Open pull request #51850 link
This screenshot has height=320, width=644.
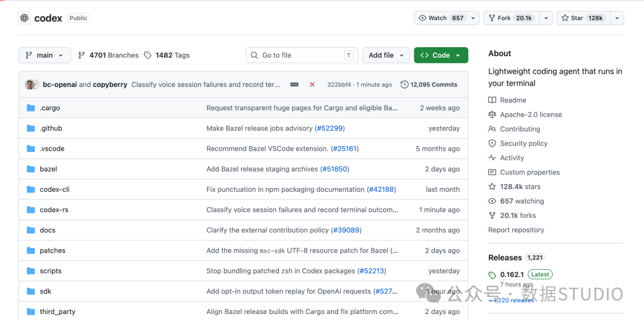point(335,169)
